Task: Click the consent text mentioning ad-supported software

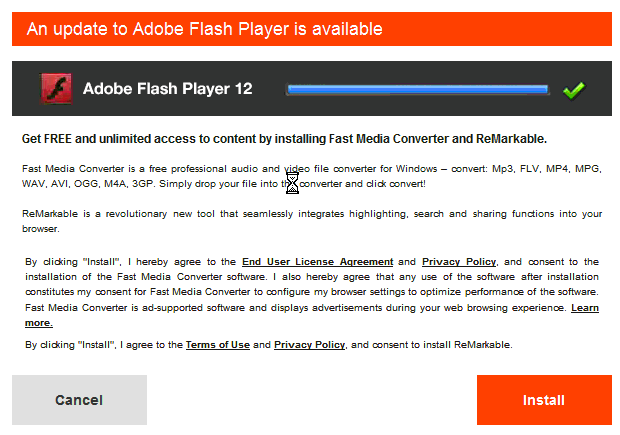Action: [x=295, y=308]
